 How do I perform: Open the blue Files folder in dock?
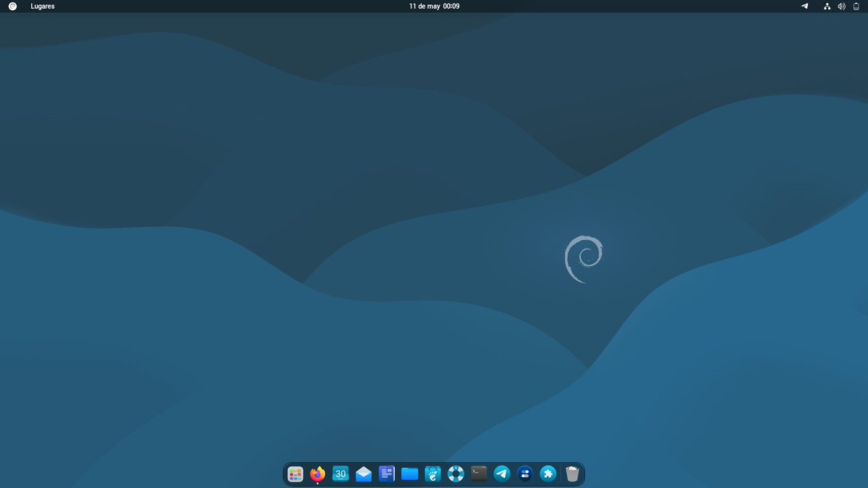(409, 474)
